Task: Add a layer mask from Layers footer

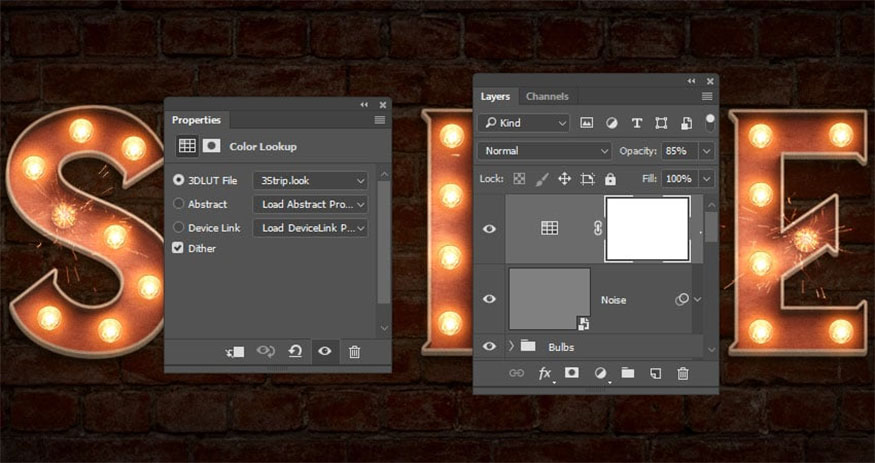Action: click(572, 373)
